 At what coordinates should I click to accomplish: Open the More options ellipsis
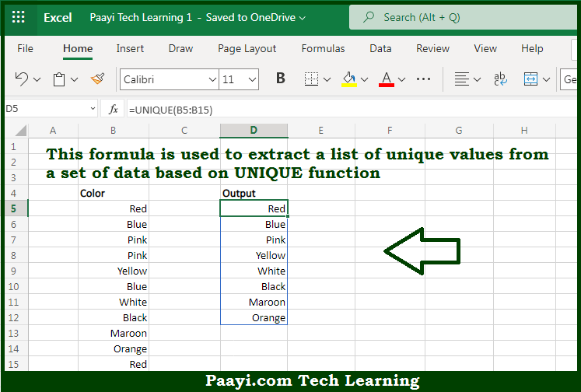pos(423,79)
